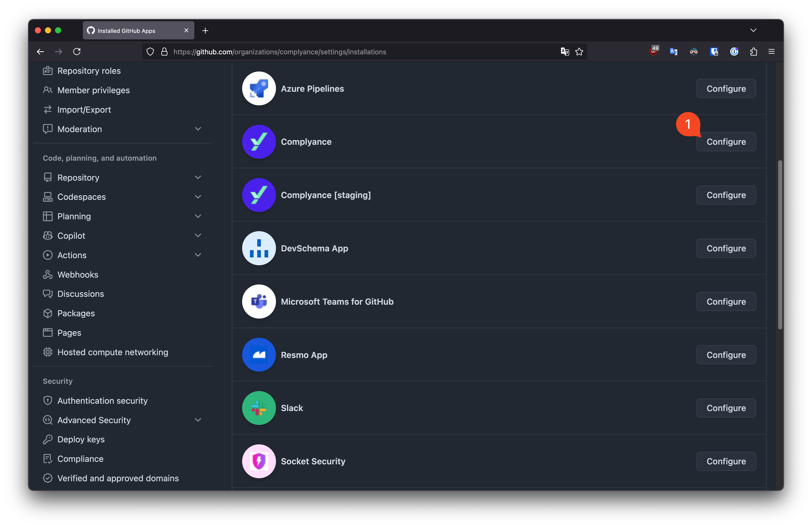Click the Socket Security app logo
Image resolution: width=812 pixels, height=528 pixels.
point(259,461)
